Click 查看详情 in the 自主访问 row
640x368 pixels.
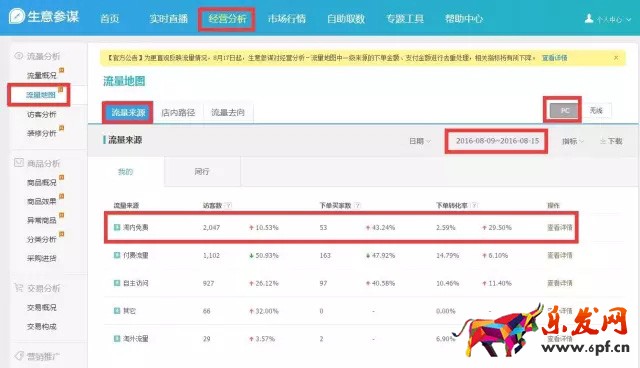tap(560, 283)
